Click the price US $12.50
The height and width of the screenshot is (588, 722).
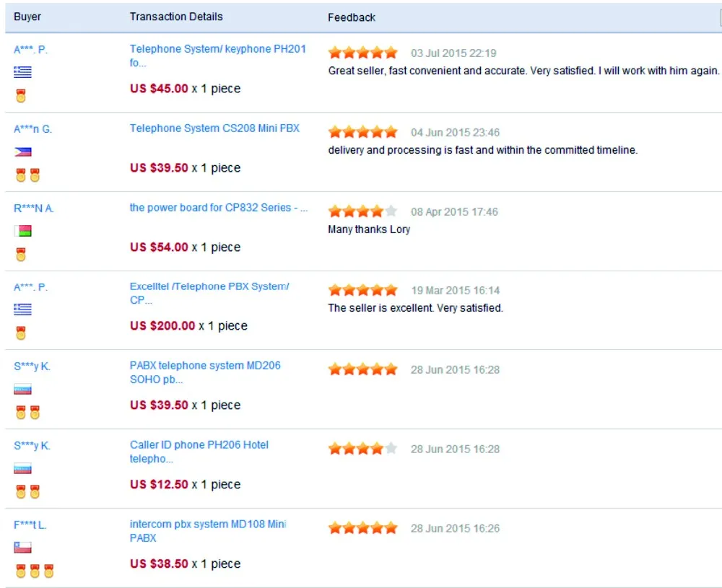(159, 485)
